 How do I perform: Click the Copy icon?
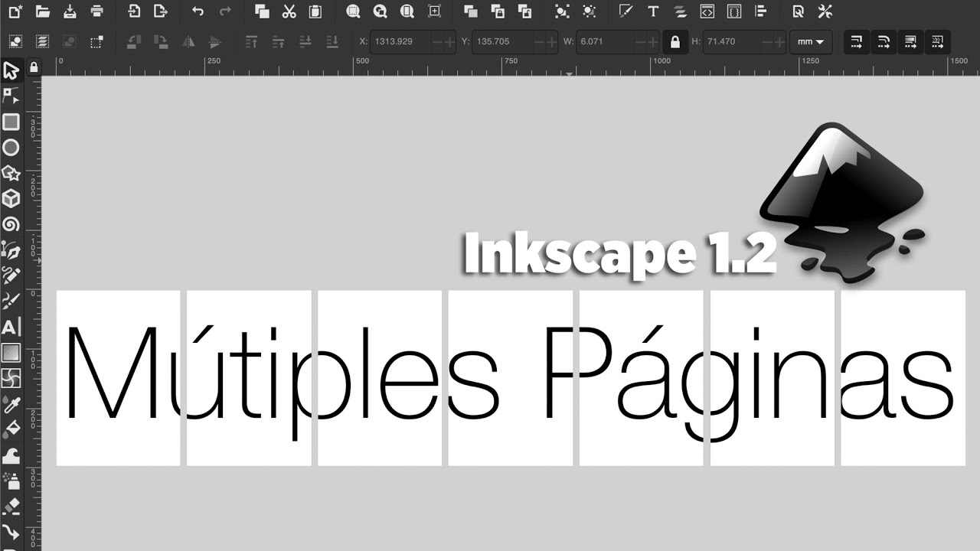(x=262, y=11)
